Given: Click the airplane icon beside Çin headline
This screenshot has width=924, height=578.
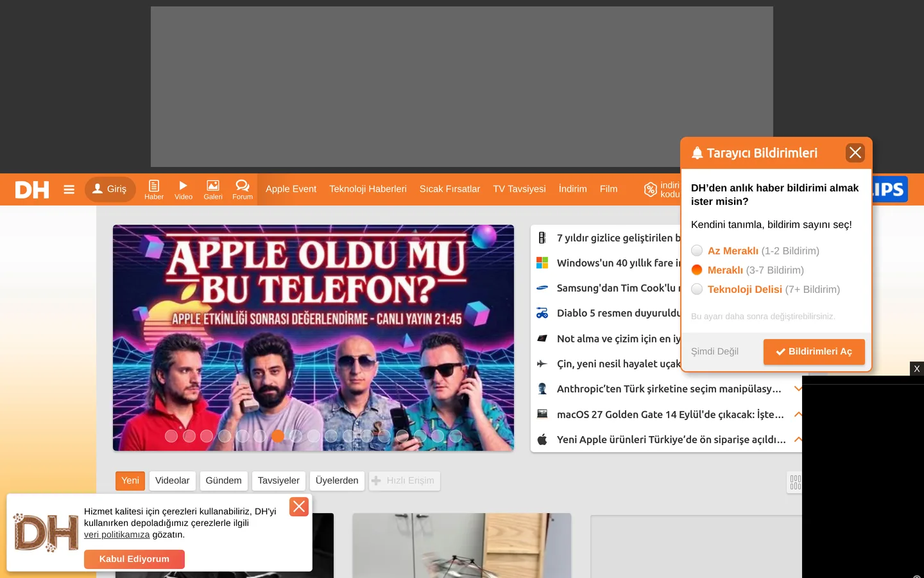Looking at the screenshot, I should coord(542,363).
